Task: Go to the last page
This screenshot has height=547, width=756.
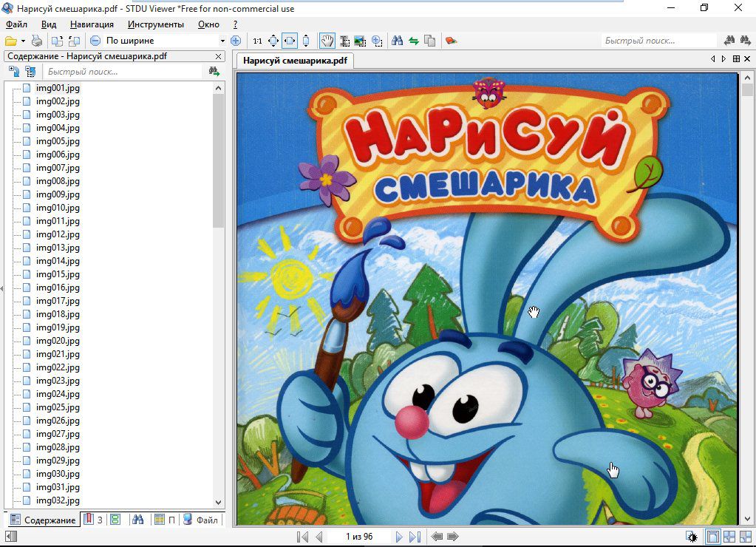Action: (x=415, y=537)
